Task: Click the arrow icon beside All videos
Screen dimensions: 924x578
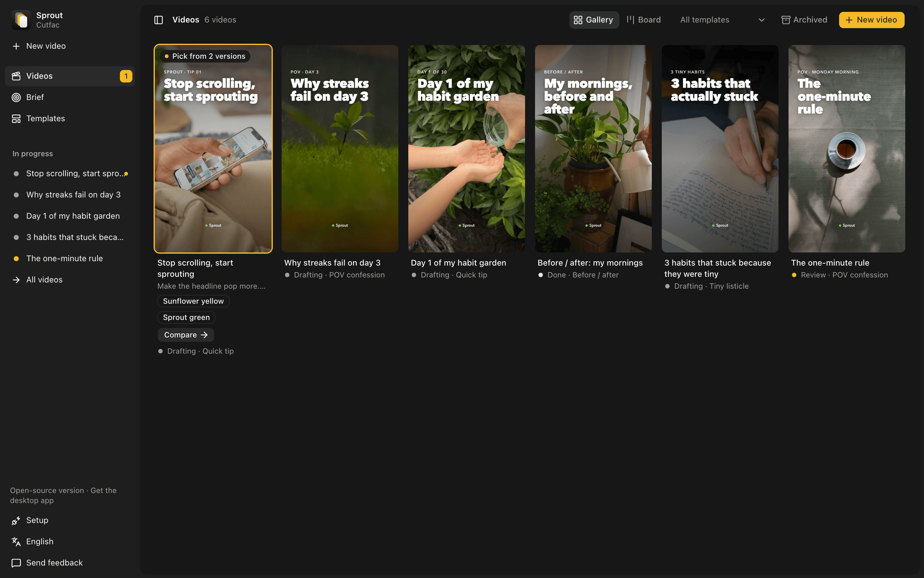Action: coord(16,280)
